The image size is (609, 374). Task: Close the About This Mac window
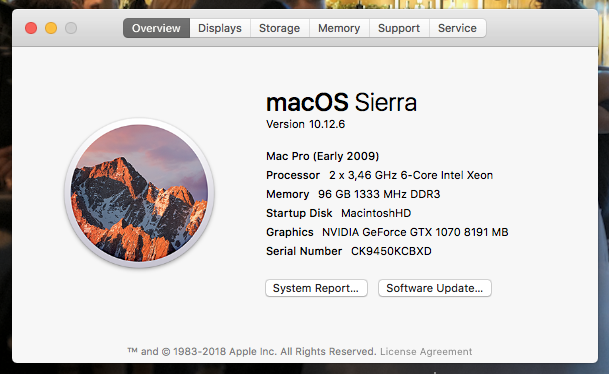click(31, 28)
